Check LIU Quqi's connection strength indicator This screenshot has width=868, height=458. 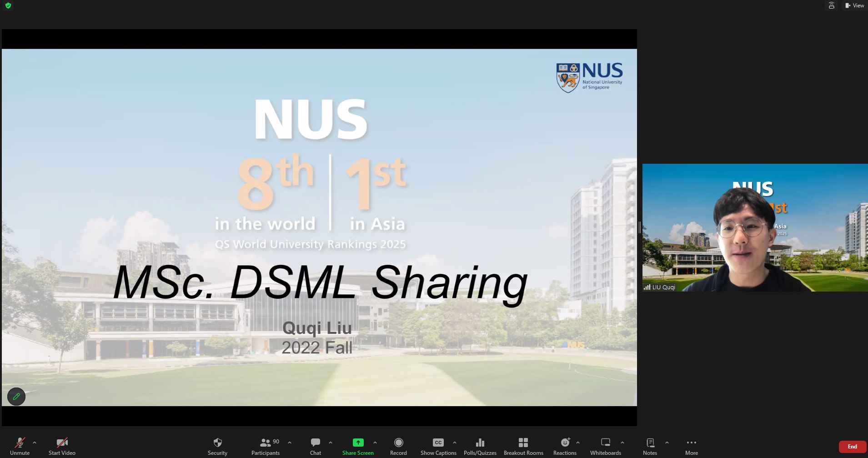tap(647, 287)
